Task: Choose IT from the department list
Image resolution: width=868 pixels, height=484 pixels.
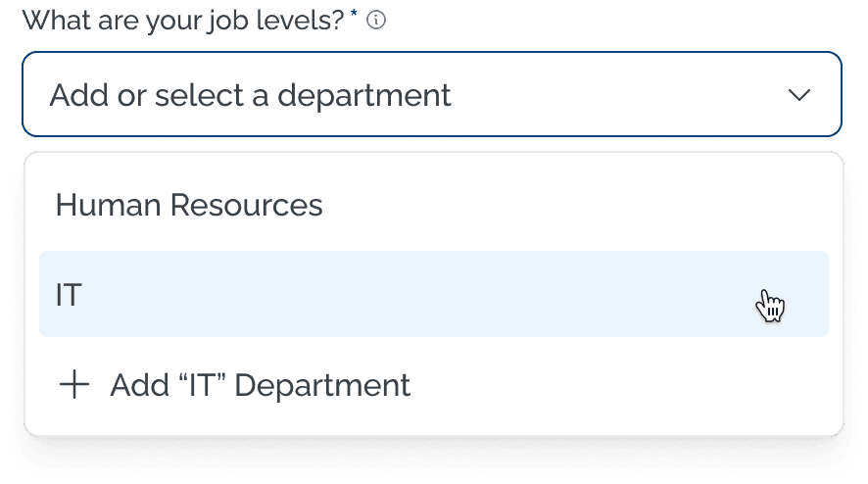Action: click(433, 294)
